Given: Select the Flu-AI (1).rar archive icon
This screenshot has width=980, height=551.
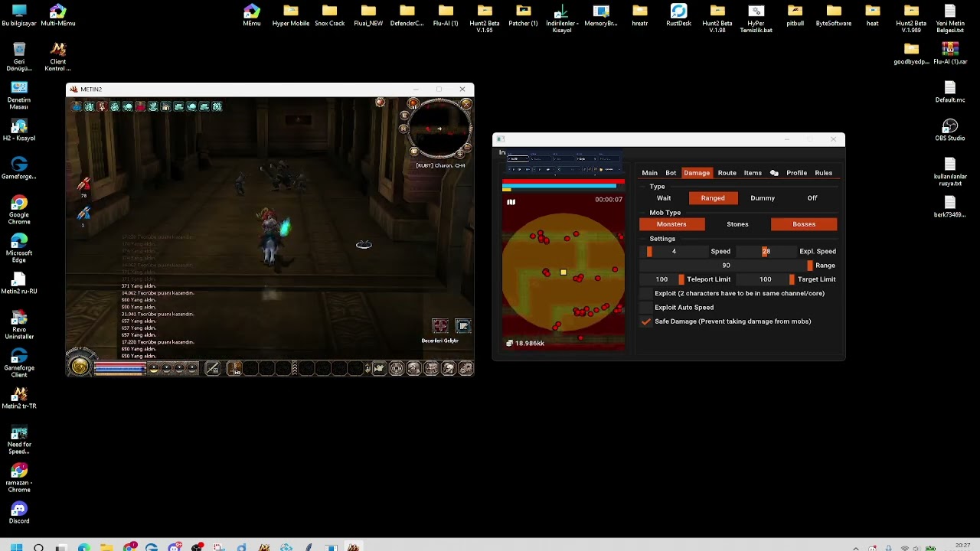Looking at the screenshot, I should pos(950,54).
